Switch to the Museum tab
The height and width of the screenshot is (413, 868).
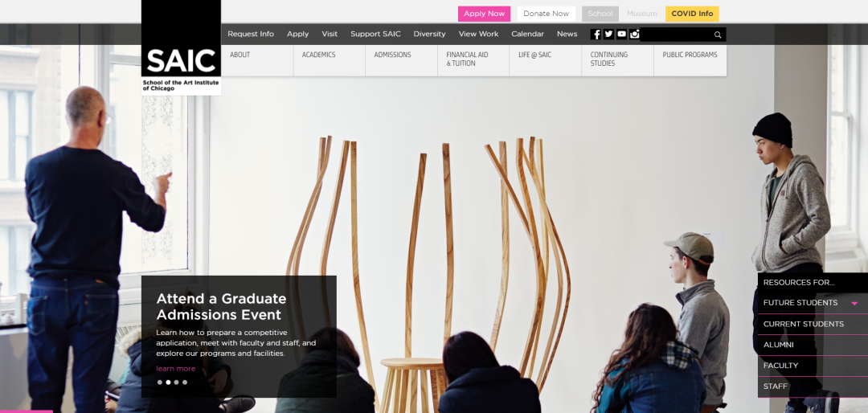[x=642, y=14]
